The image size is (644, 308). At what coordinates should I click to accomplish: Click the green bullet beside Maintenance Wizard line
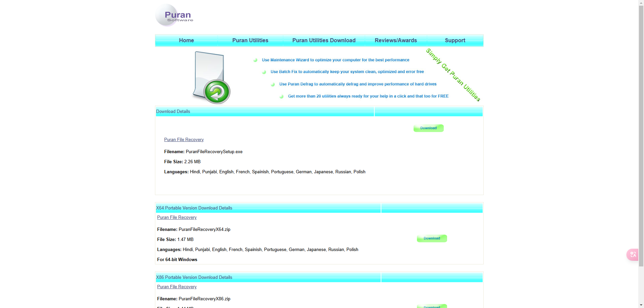coord(255,60)
